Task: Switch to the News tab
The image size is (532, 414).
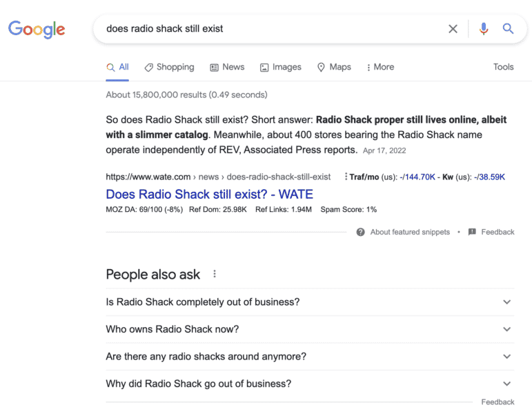Action: tap(227, 67)
